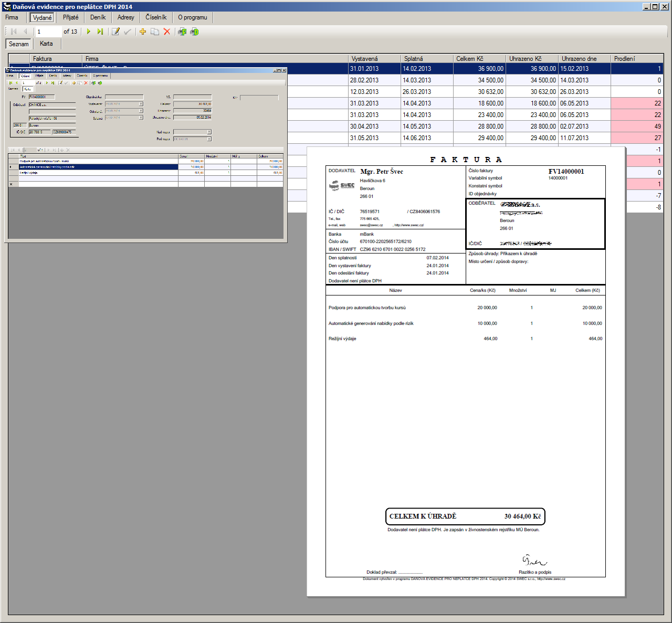Select the cell 14.02.2013
Viewport: 672px width, 623px height.
click(427, 69)
